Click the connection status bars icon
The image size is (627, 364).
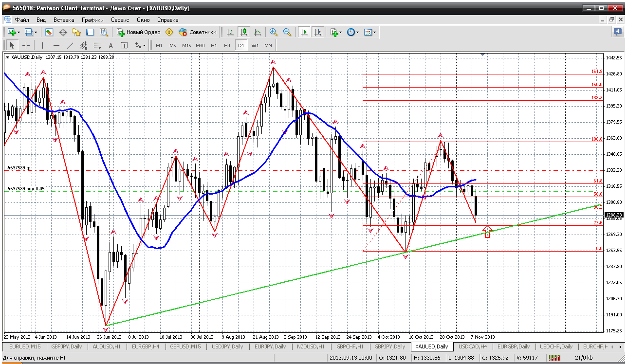555,358
